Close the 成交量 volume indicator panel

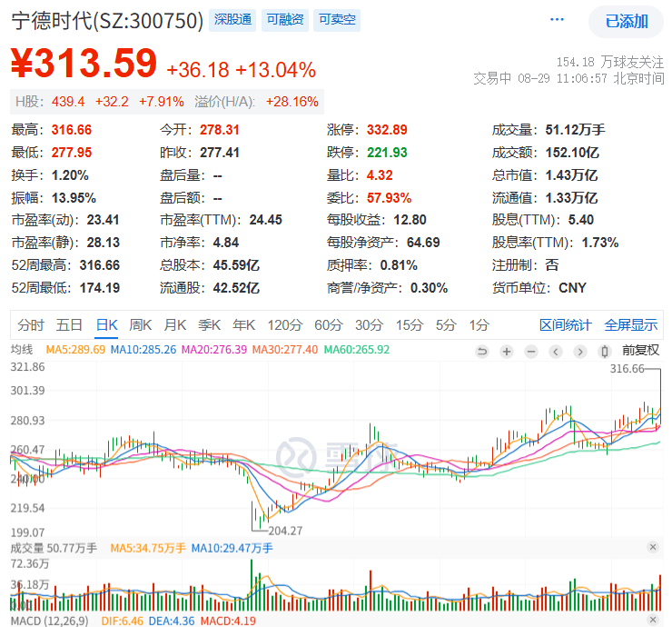click(x=653, y=547)
